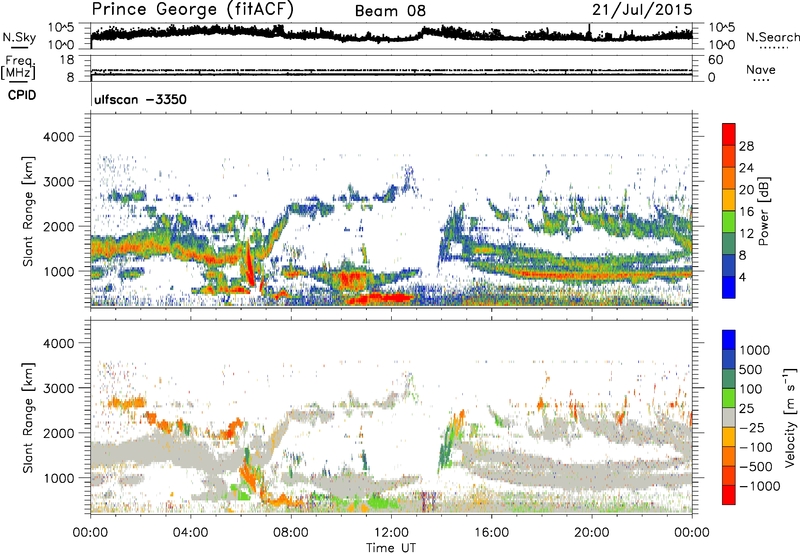The image size is (800, 554).
Task: Click the "Velocity [m s⁻¹]" colorbar title
Action: (x=790, y=417)
